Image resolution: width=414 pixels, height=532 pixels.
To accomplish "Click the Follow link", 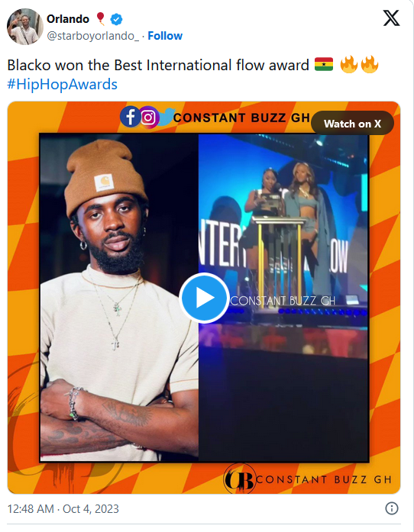I will tap(165, 36).
